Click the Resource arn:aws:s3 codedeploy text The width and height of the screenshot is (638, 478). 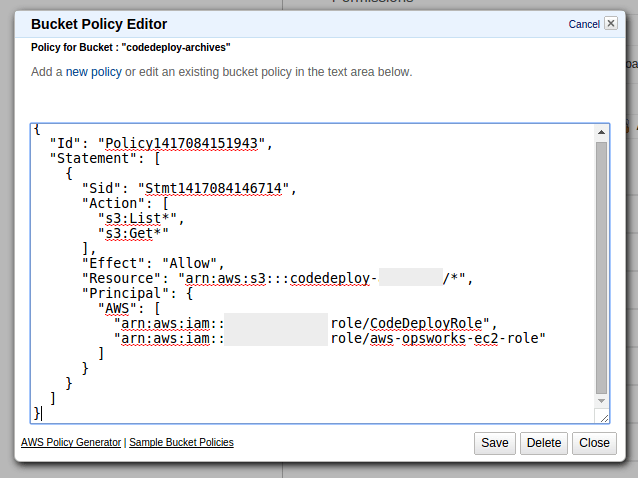tap(278, 278)
